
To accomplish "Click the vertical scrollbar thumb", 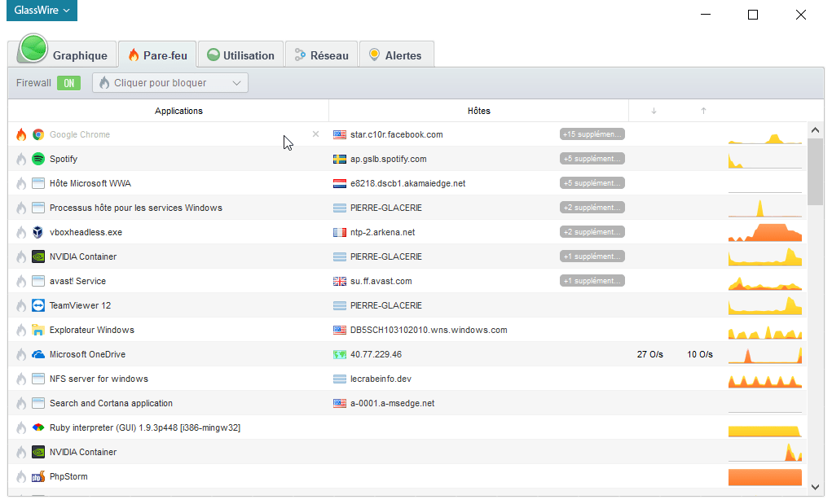I will pos(816,172).
